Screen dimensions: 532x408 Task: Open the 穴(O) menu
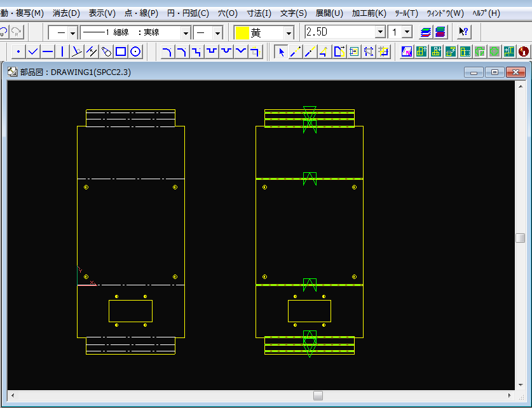pos(228,13)
